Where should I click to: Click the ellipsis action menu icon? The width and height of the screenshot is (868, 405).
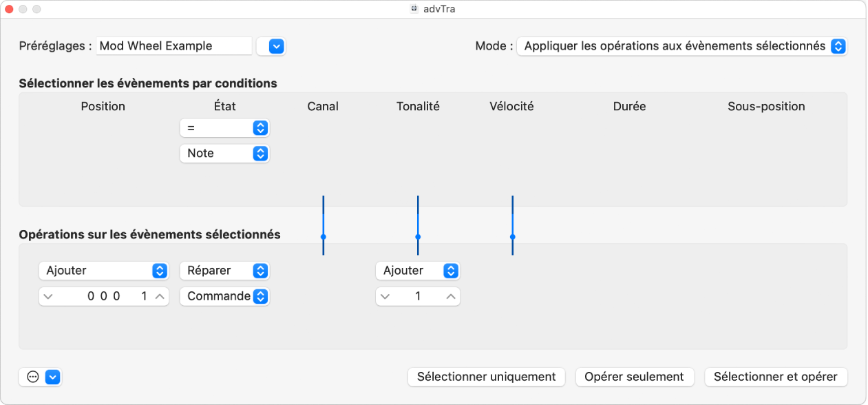click(x=32, y=377)
